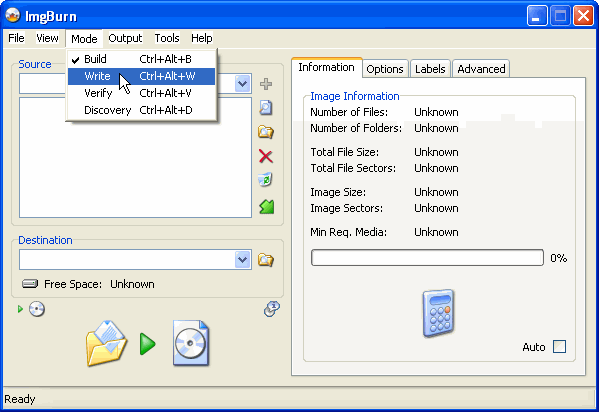The width and height of the screenshot is (599, 412).
Task: Click the calculator icon to calculate image size
Action: click(438, 313)
